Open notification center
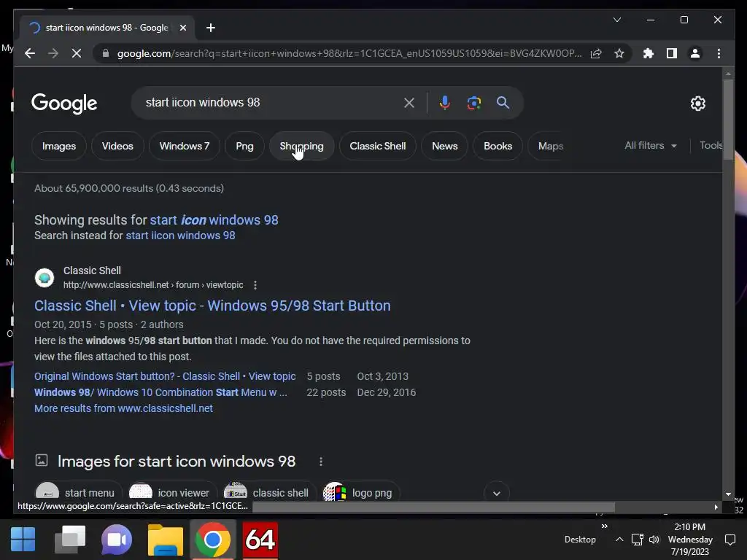Image resolution: width=747 pixels, height=560 pixels. click(729, 540)
